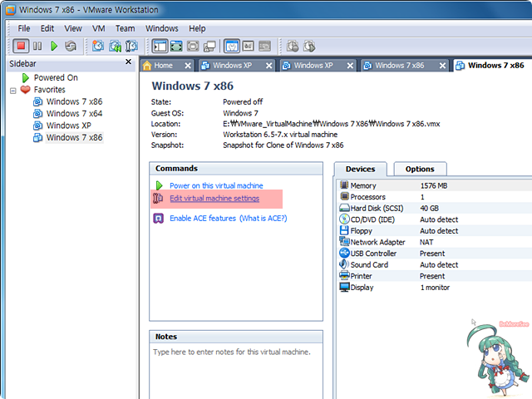532x399 pixels.
Task: Select the CD/DVD (IDE) device row
Action: (x=436, y=219)
